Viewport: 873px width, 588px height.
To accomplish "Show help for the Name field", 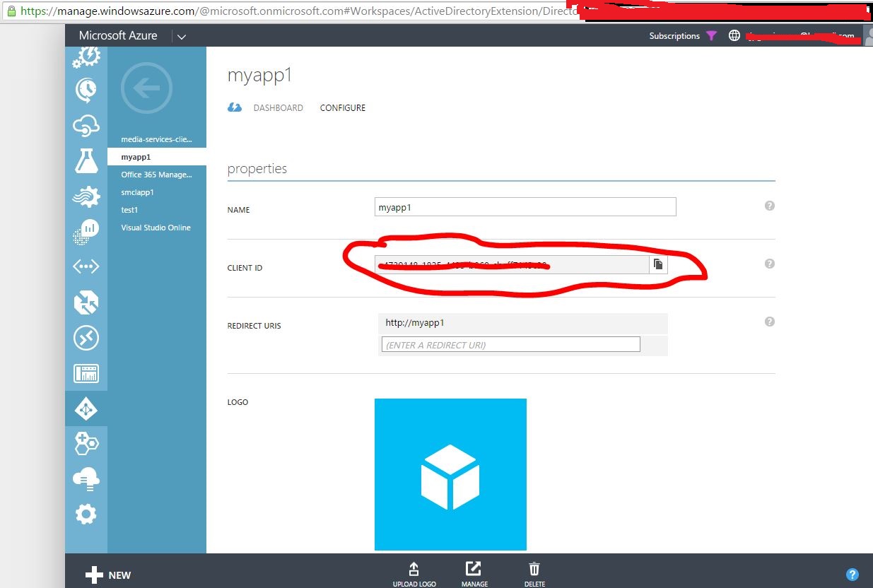I will click(x=770, y=206).
